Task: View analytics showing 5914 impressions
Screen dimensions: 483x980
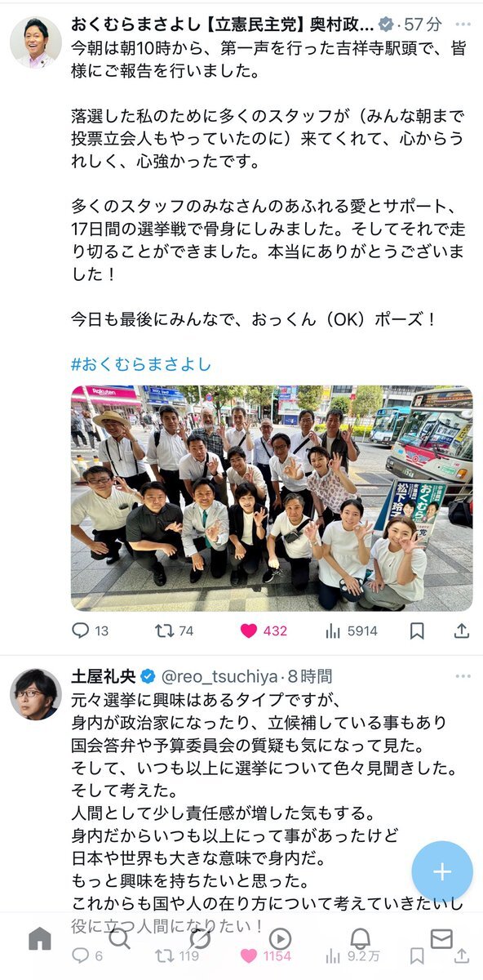Action: point(352,631)
